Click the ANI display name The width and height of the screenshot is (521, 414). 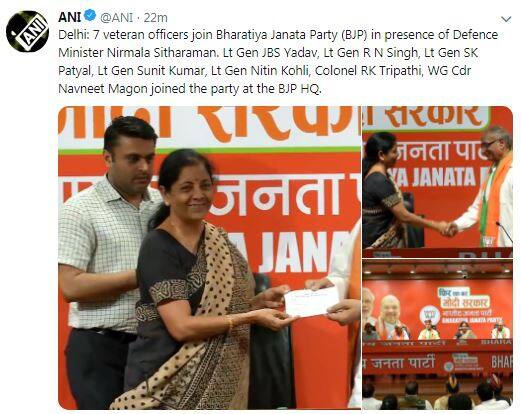click(x=70, y=17)
